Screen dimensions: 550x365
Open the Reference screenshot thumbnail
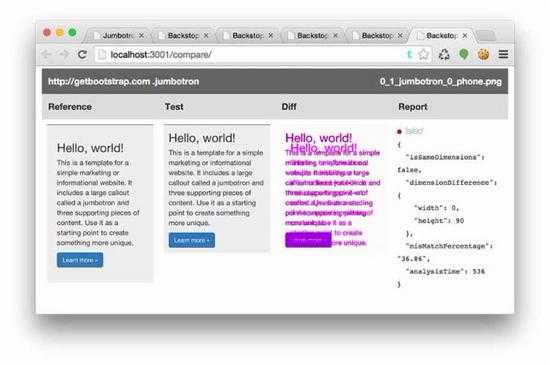tap(100, 203)
